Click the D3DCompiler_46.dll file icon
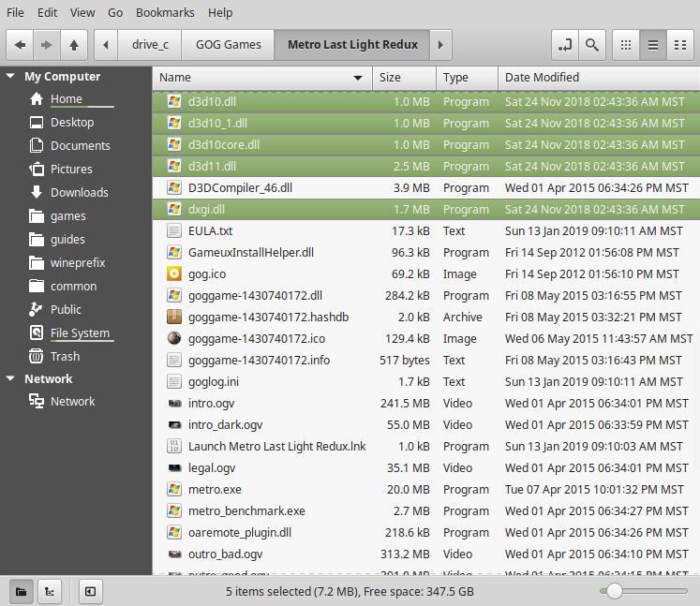The image size is (700, 606). 174,188
